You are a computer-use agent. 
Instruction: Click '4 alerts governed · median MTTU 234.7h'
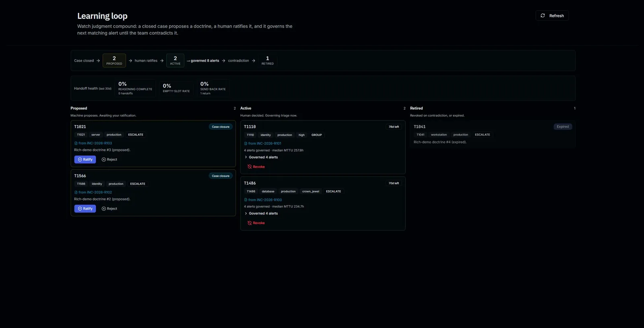point(274,206)
